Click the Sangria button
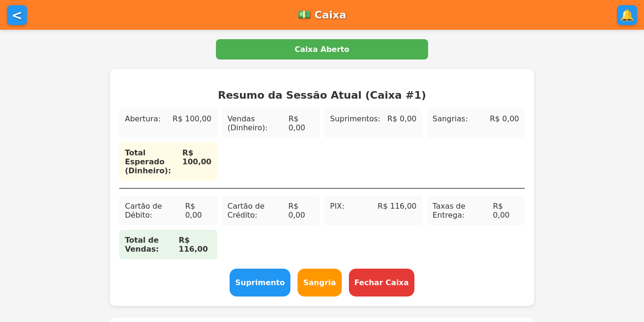This screenshot has height=322, width=644. click(x=319, y=282)
